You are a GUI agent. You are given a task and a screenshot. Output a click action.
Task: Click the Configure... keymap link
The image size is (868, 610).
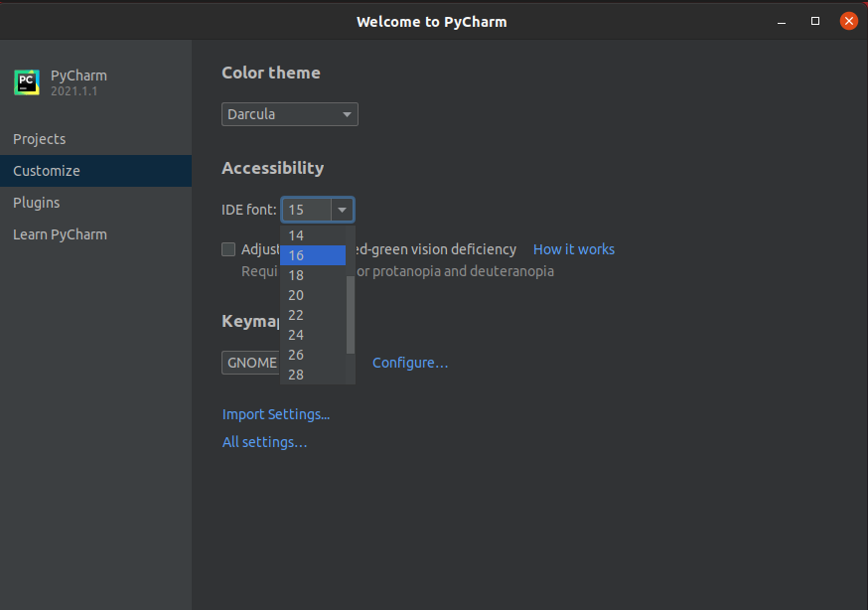(410, 363)
